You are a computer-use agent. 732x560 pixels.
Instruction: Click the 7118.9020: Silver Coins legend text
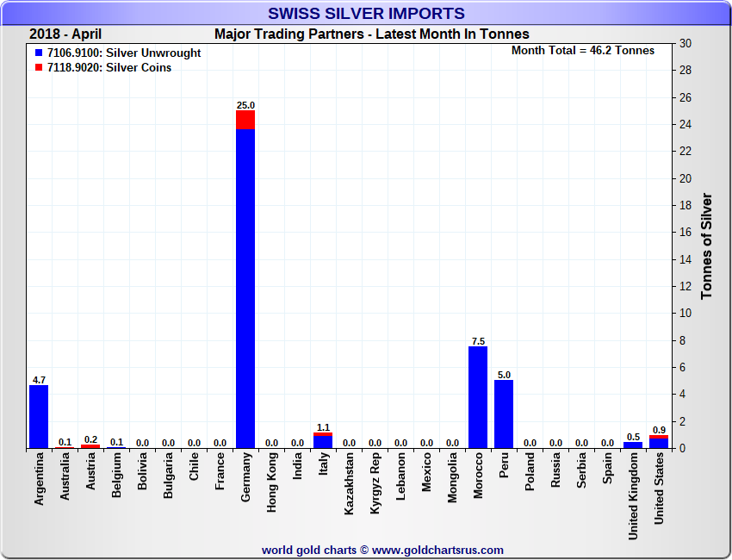tap(110, 68)
